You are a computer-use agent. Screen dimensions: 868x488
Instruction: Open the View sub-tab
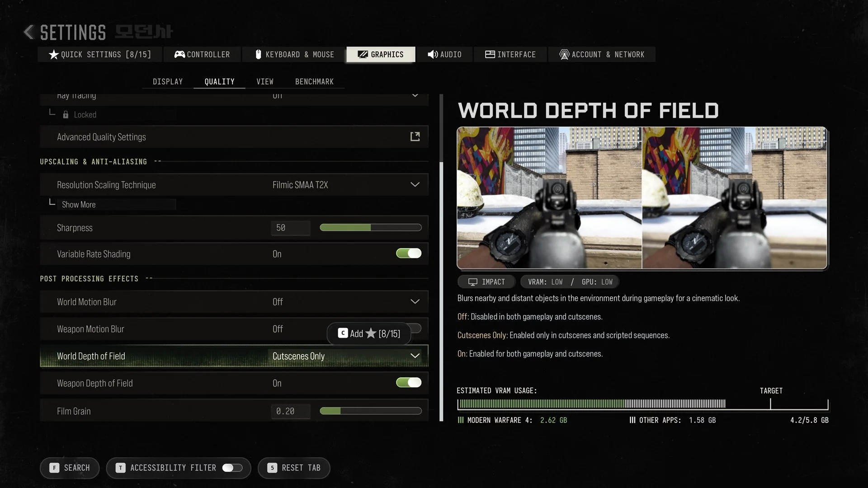pos(265,82)
